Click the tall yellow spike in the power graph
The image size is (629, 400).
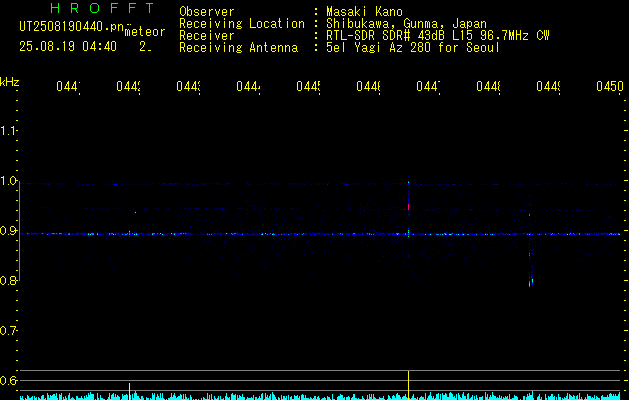408,384
